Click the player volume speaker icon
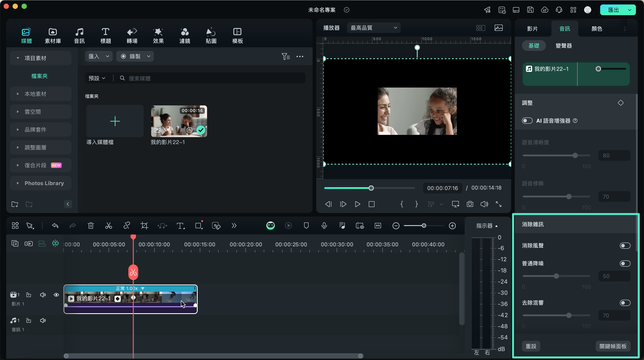 click(x=484, y=204)
